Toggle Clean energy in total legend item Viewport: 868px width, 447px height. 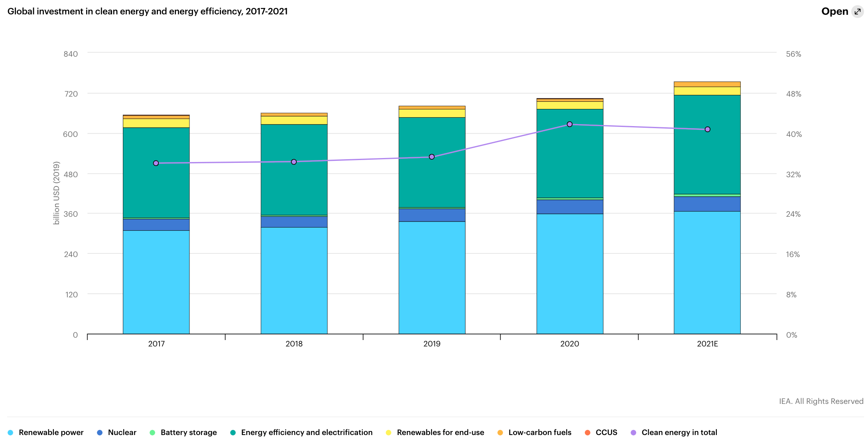pos(674,432)
